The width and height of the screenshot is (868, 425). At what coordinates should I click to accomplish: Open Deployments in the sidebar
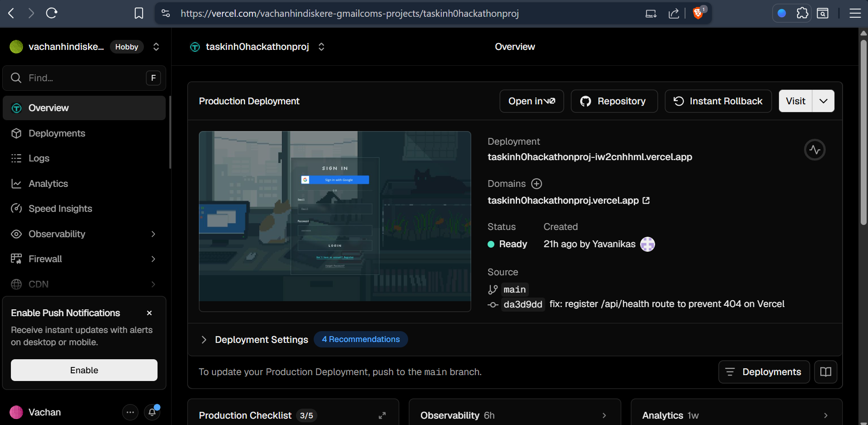coord(84,133)
